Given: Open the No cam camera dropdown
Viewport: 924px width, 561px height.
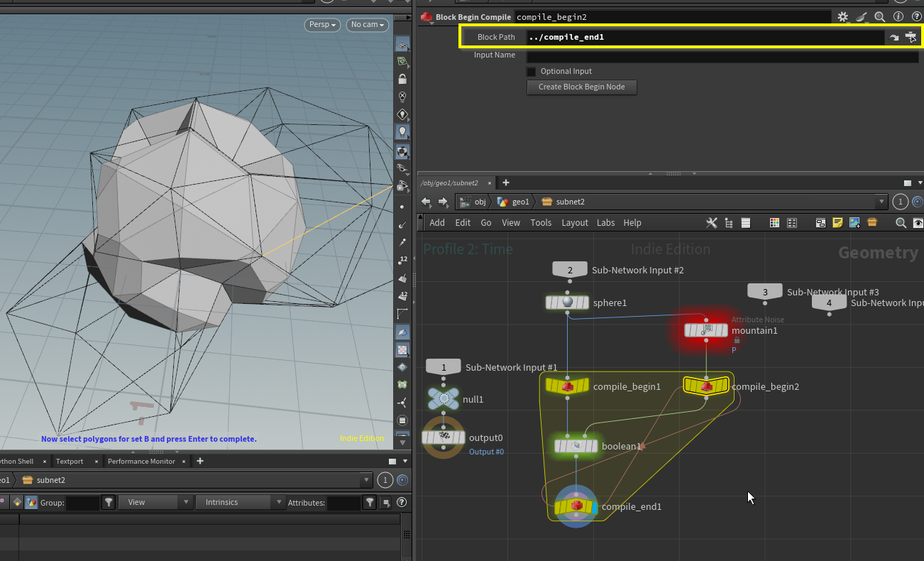Looking at the screenshot, I should tap(368, 25).
